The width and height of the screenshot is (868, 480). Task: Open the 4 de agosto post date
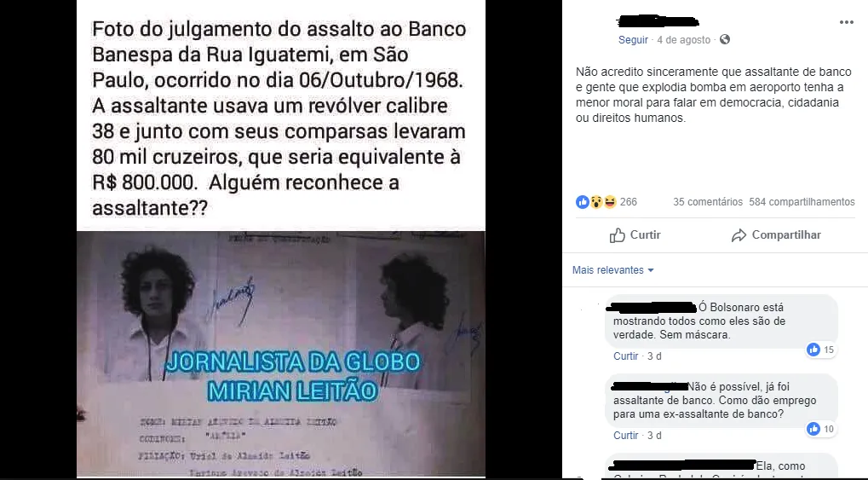(x=684, y=40)
